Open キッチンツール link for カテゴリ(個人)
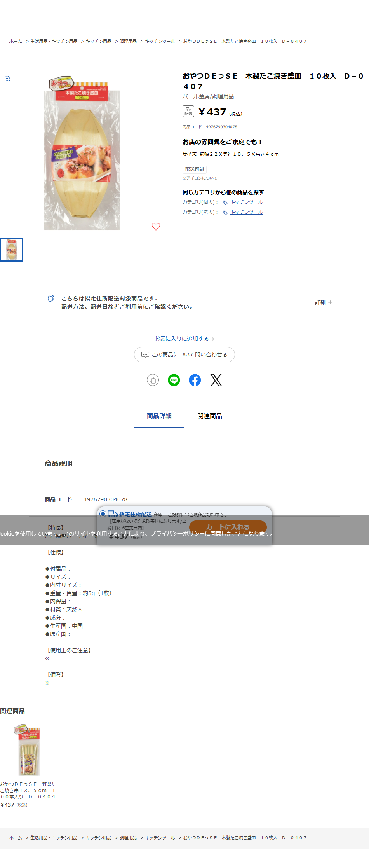 pyautogui.click(x=246, y=202)
